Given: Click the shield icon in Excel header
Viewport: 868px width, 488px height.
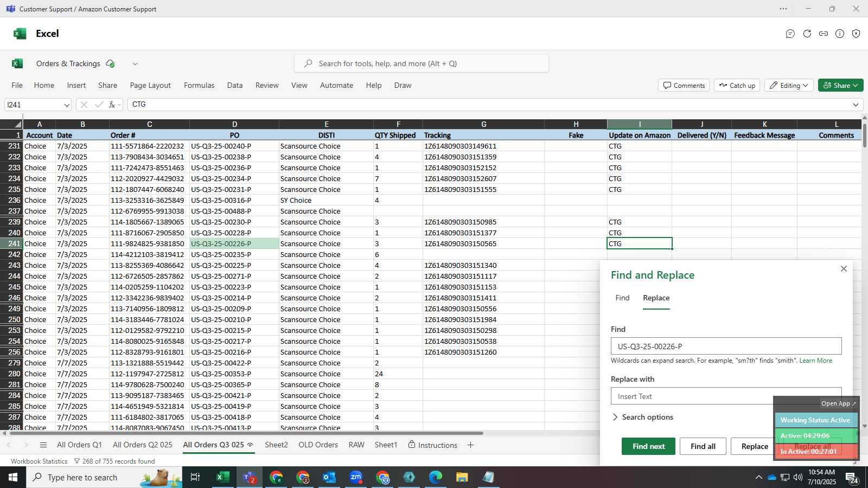Looking at the screenshot, I should pyautogui.click(x=856, y=34).
